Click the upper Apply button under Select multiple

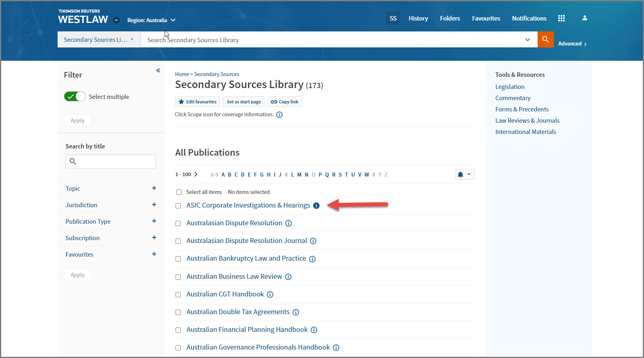coord(78,120)
